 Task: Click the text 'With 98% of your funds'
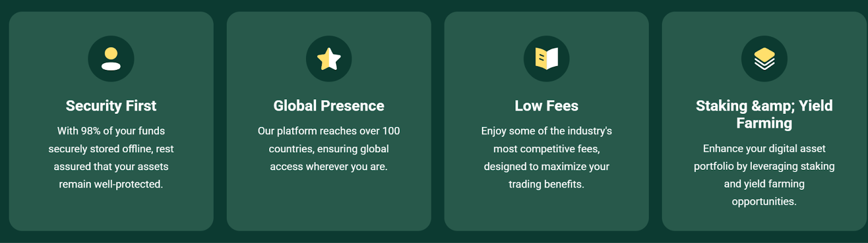click(111, 131)
